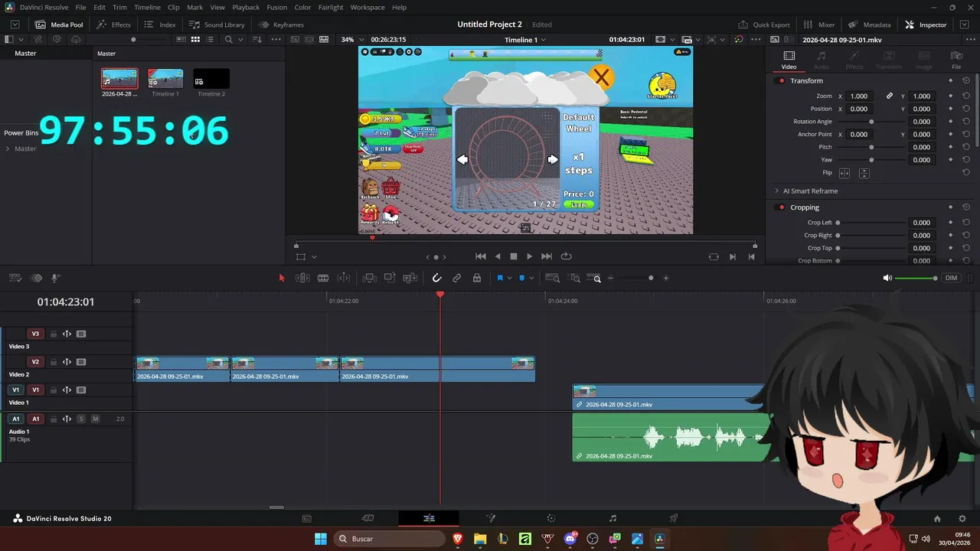This screenshot has width=980, height=551.
Task: Open Timeline View Options icon
Action: [15, 278]
